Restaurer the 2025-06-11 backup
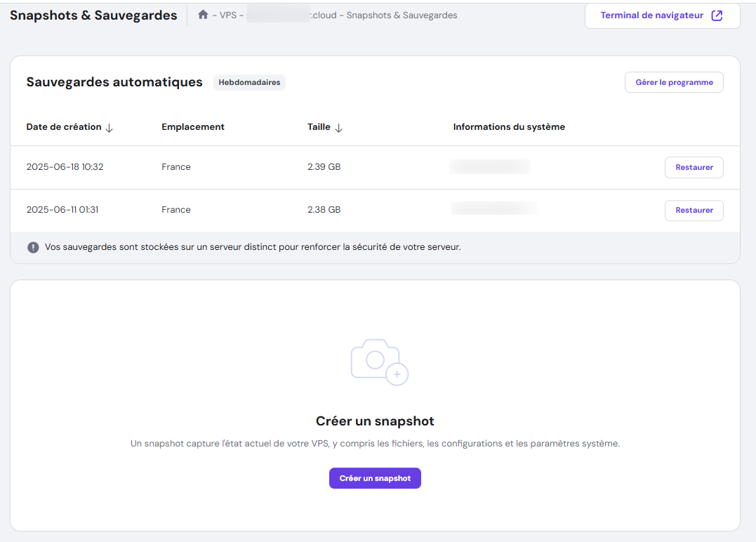The width and height of the screenshot is (756, 542). tap(694, 210)
